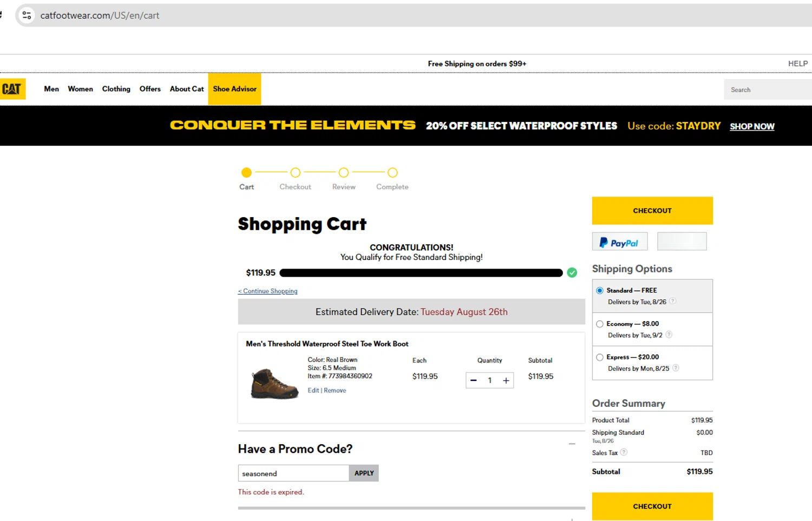Open the Men navigation menu

pos(51,89)
